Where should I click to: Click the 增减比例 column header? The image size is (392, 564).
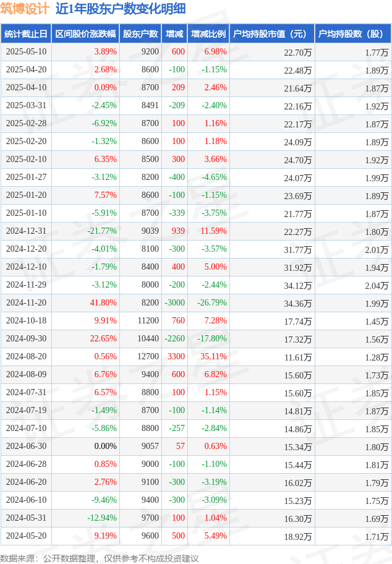coord(208,34)
